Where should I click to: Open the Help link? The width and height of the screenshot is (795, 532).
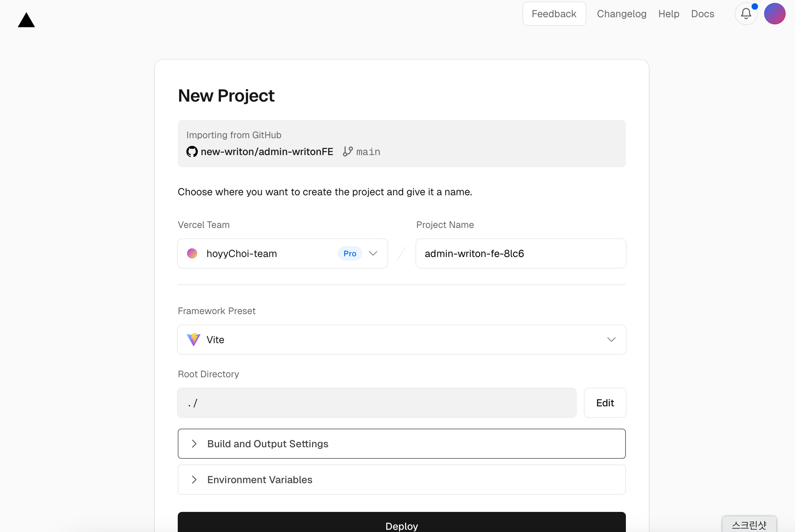coord(669,14)
